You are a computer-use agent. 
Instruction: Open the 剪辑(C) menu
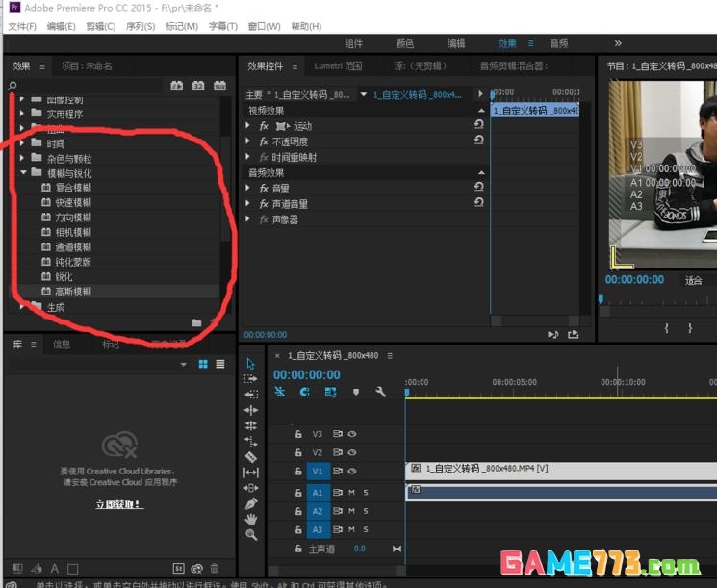[x=101, y=26]
